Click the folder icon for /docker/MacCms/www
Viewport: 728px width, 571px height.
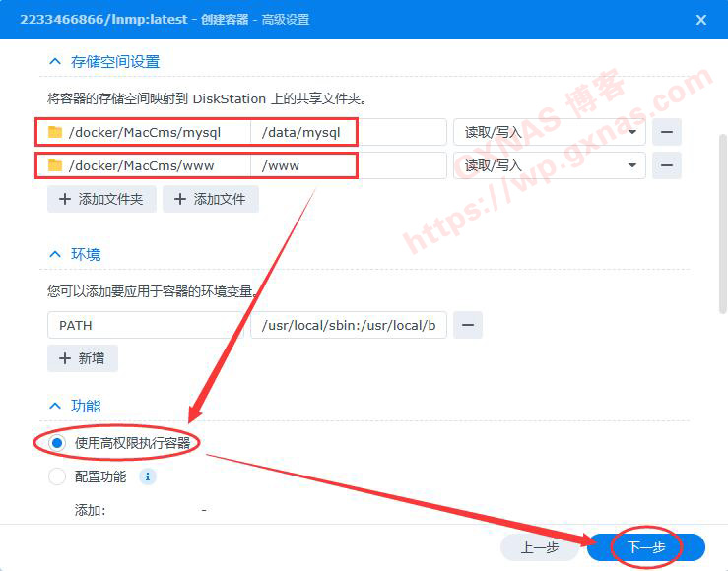coord(55,165)
